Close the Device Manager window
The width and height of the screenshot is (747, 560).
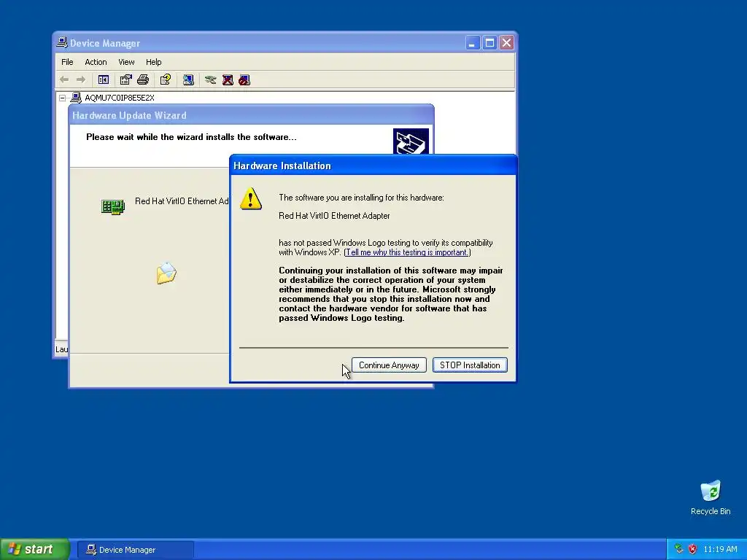[506, 43]
